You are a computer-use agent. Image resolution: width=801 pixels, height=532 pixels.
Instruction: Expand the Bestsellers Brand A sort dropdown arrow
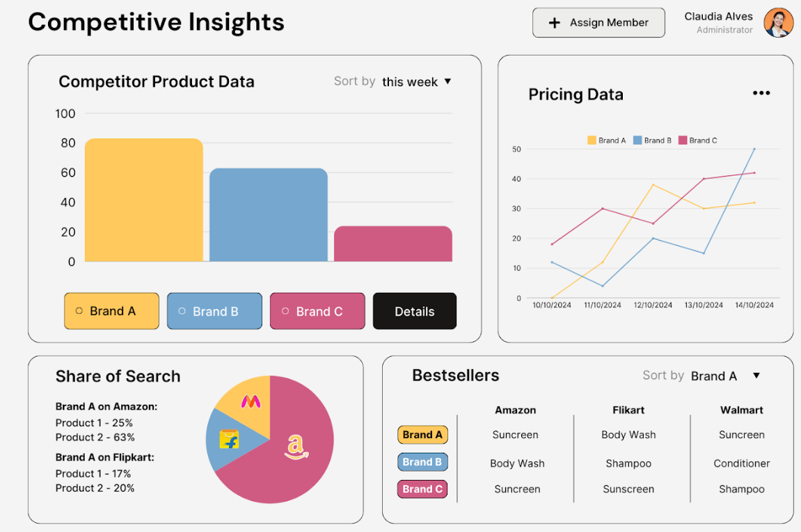coord(756,376)
